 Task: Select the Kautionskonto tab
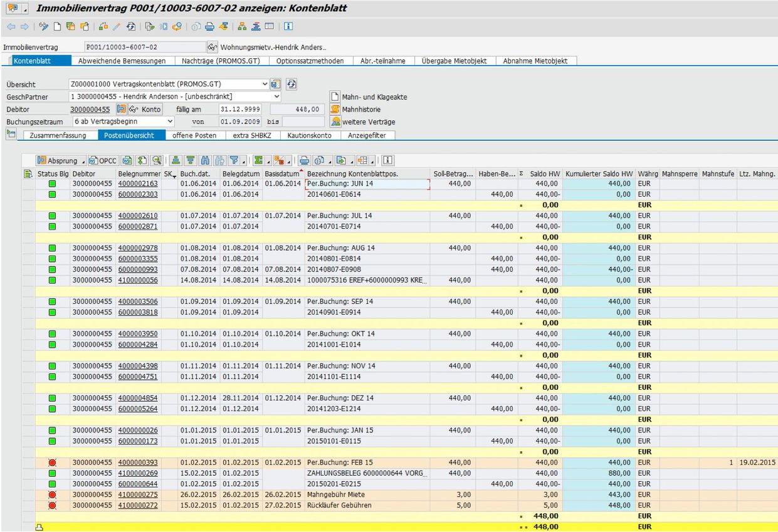tap(311, 135)
